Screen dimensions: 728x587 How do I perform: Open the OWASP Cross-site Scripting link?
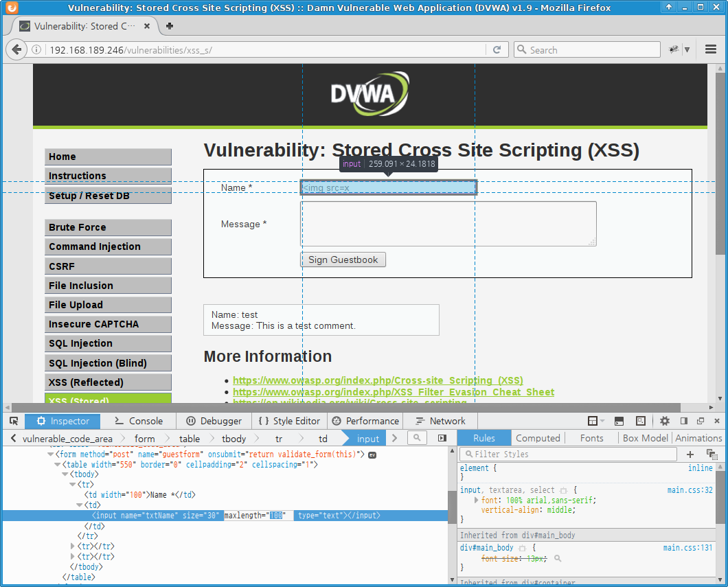[378, 380]
